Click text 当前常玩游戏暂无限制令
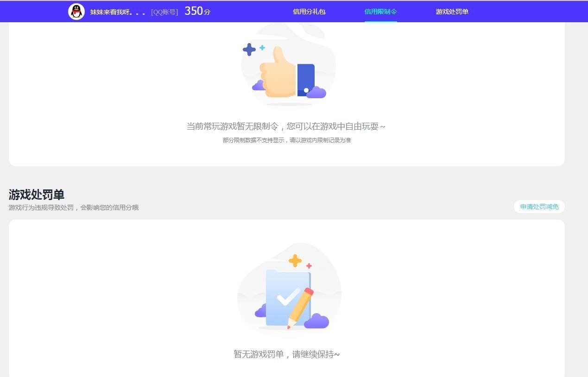Image resolution: width=588 pixels, height=377 pixels. pos(233,126)
